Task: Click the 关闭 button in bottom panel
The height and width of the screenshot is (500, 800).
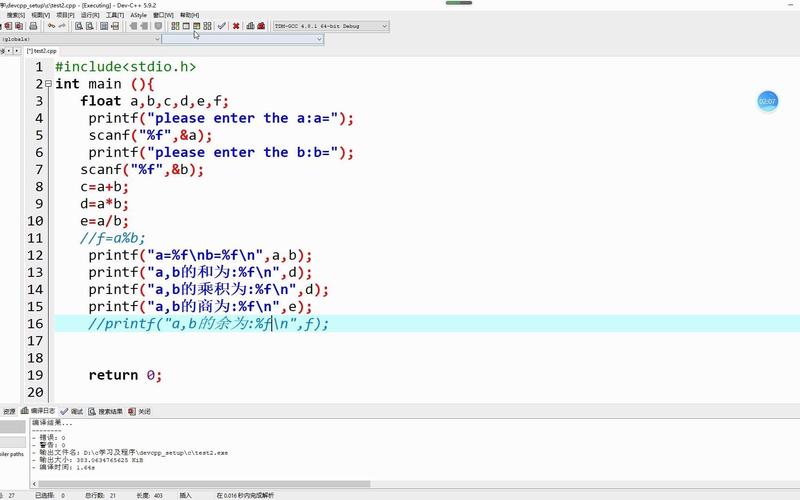Action: (x=144, y=411)
